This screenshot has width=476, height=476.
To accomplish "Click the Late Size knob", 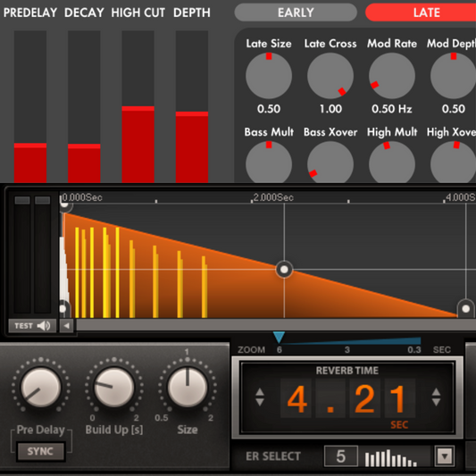I will pos(269,76).
